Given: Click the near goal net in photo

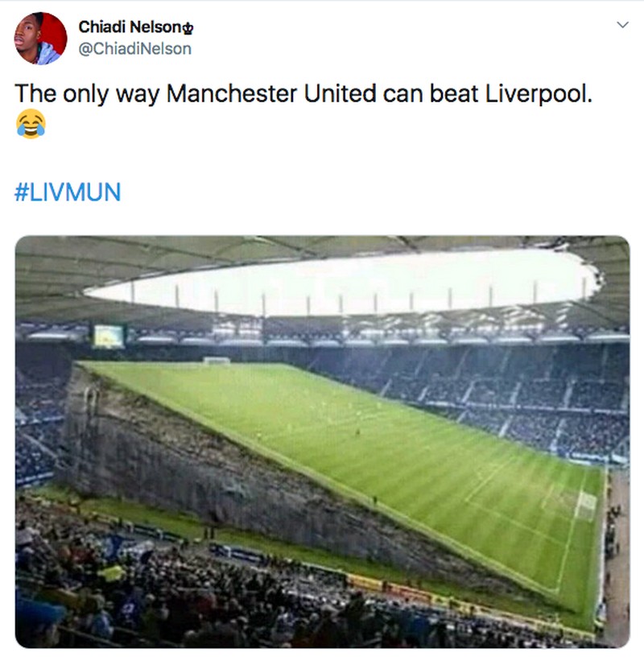Looking at the screenshot, I should coord(587,505).
